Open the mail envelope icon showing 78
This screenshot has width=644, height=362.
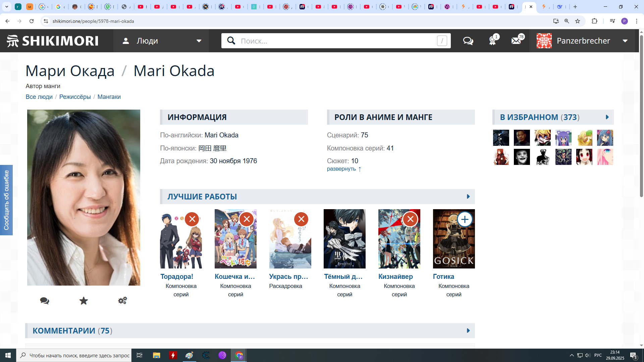point(516,41)
